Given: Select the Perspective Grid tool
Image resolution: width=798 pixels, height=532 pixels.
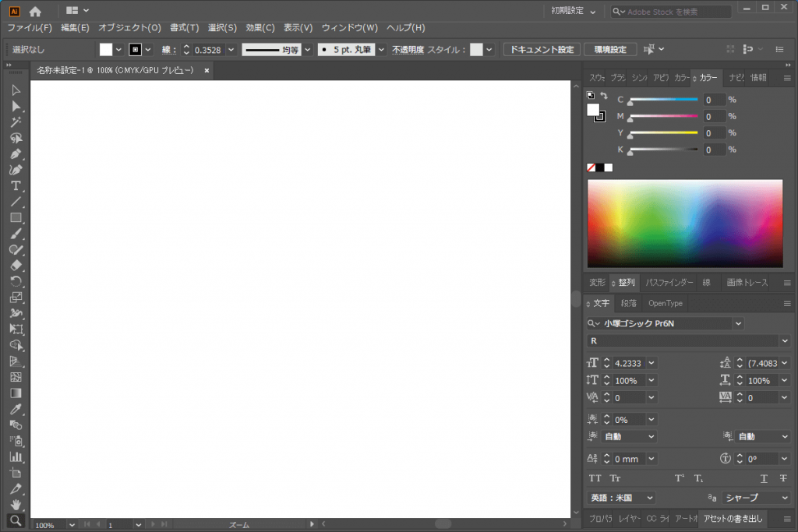Looking at the screenshot, I should [16, 361].
